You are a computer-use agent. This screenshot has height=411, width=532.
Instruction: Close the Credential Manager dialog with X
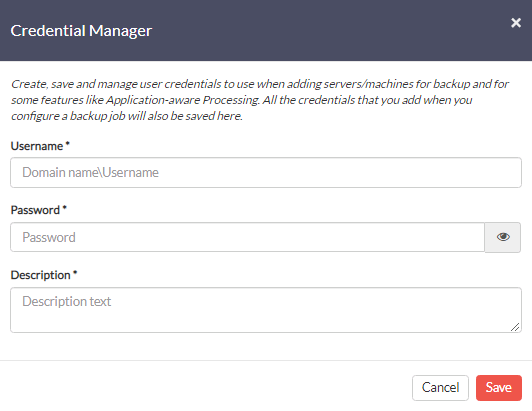(516, 23)
